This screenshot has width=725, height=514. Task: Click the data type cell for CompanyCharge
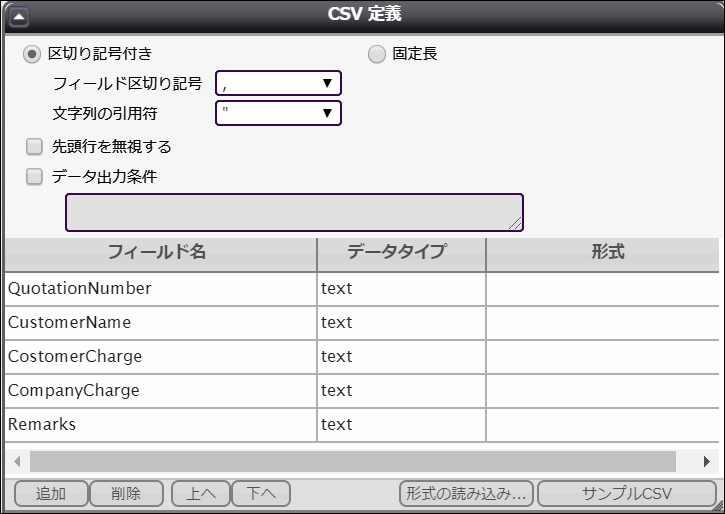coord(400,391)
